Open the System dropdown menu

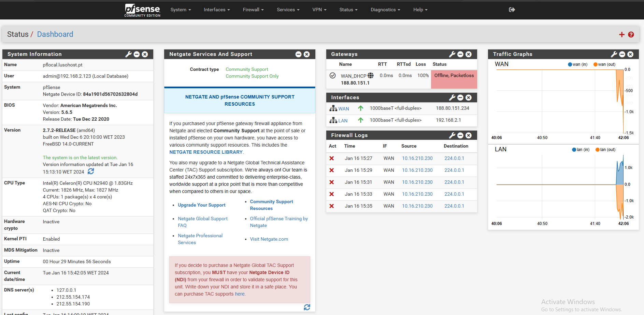coord(181,10)
